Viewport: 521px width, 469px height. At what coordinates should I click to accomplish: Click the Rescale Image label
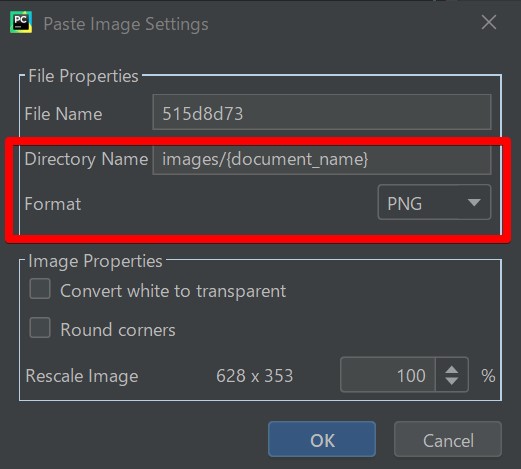82,376
